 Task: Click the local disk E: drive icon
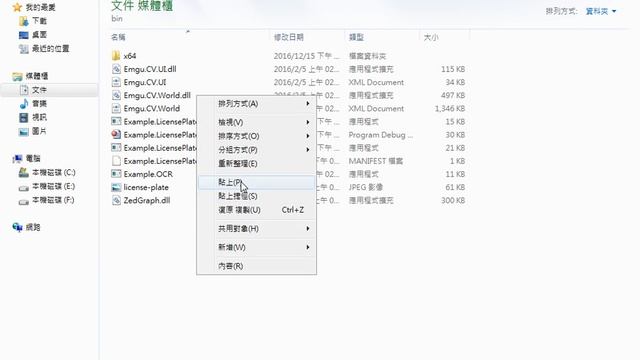click(24, 187)
